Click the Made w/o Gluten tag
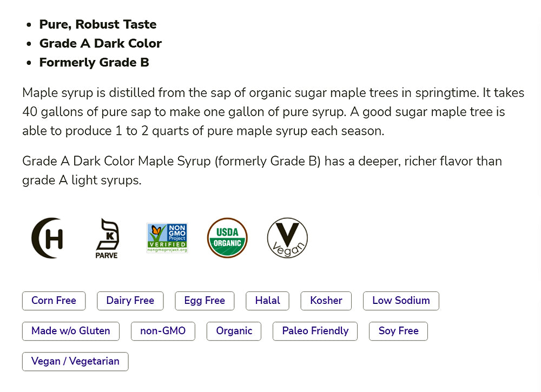 pos(71,331)
